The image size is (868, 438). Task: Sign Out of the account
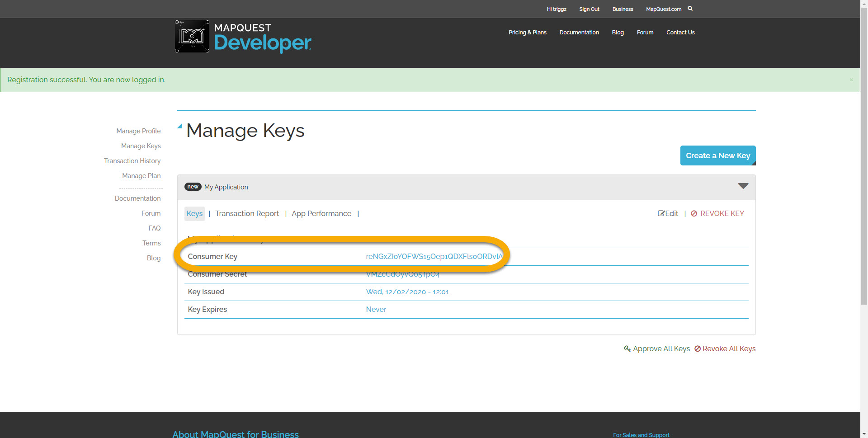tap(590, 9)
